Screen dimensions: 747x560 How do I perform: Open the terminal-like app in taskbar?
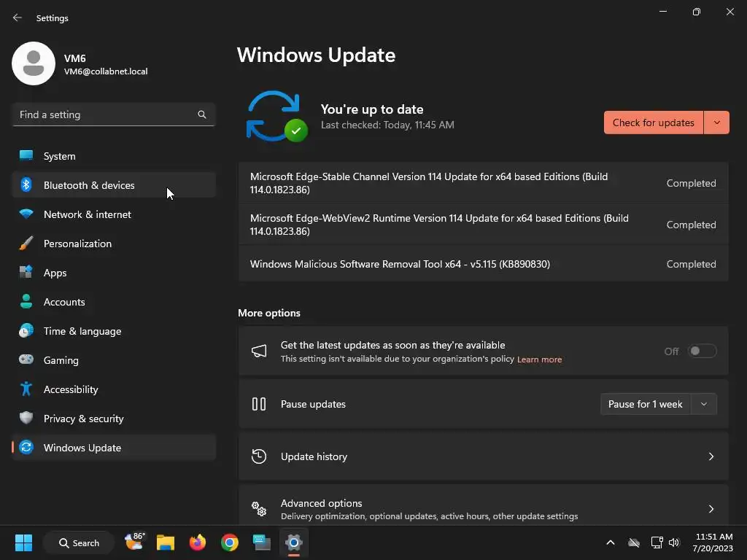262,542
